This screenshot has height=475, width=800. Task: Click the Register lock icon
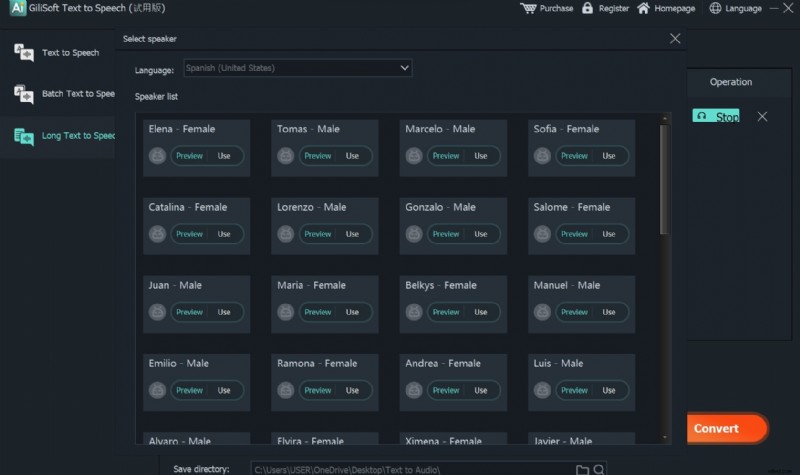[x=587, y=8]
